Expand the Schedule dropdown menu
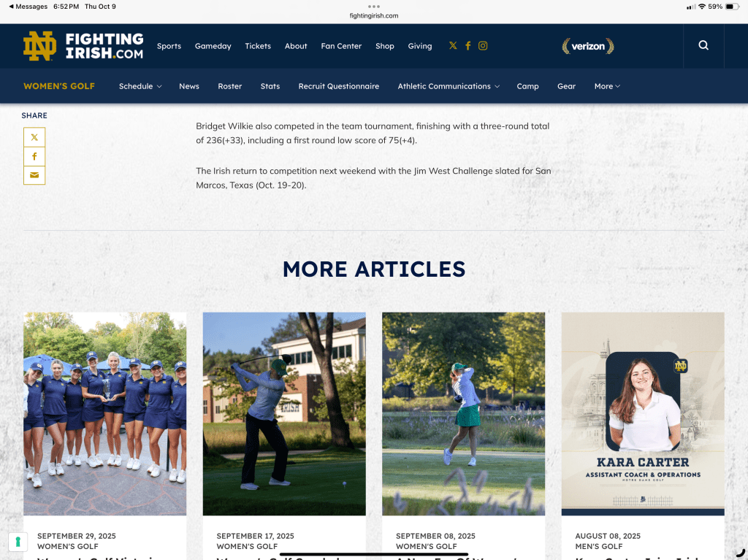 pos(140,86)
